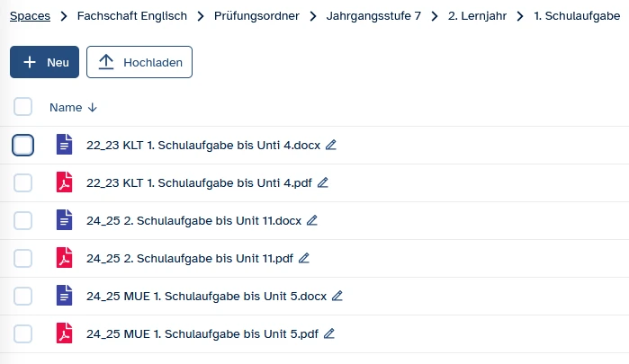Click the docx document icon of 24_25 MUE
The height and width of the screenshot is (364, 629).
coord(63,296)
